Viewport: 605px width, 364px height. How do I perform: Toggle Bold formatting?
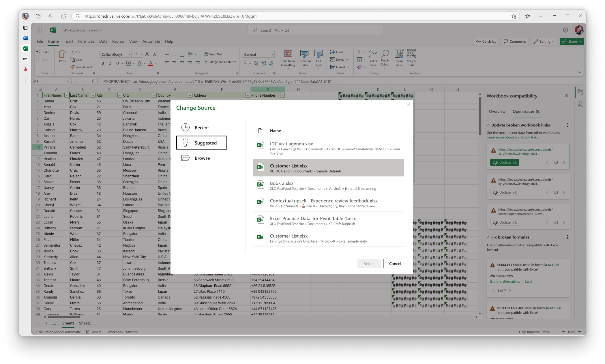(x=102, y=63)
